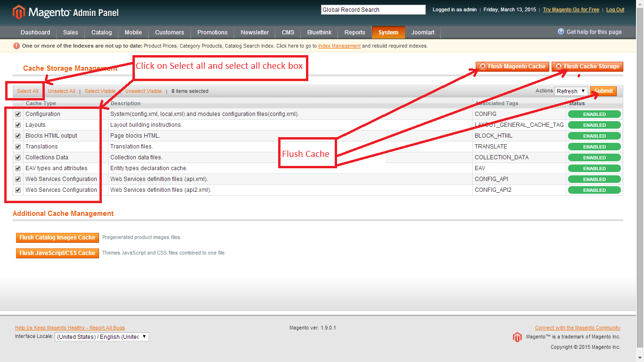Toggle the Configuration cache checkbox
Image resolution: width=644 pixels, height=362 pixels.
click(18, 114)
